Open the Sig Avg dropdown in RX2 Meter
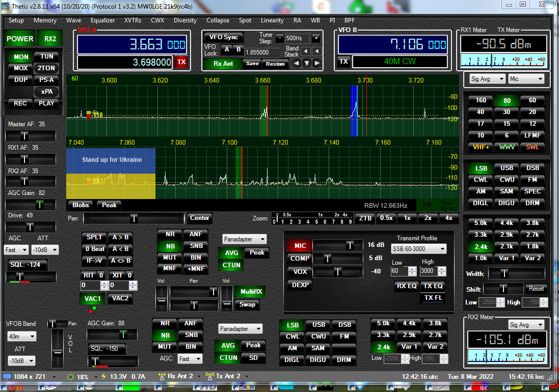Viewport: 559px width, 392px height. [x=526, y=324]
